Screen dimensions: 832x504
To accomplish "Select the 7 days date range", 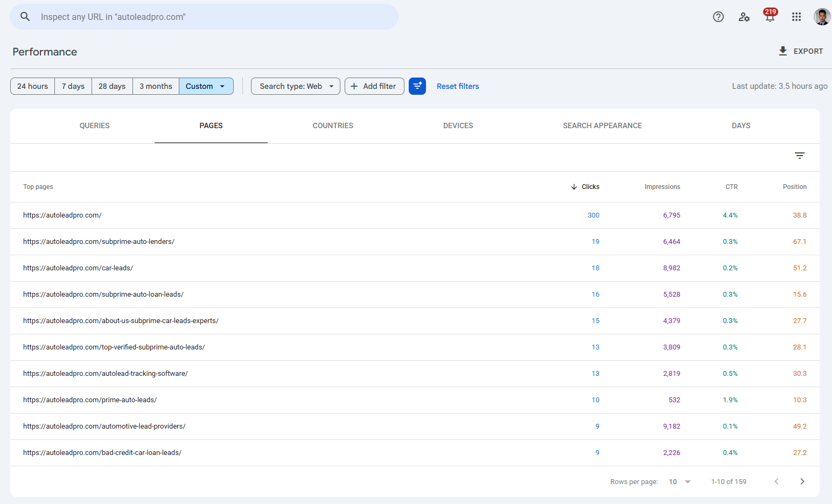I will click(73, 86).
